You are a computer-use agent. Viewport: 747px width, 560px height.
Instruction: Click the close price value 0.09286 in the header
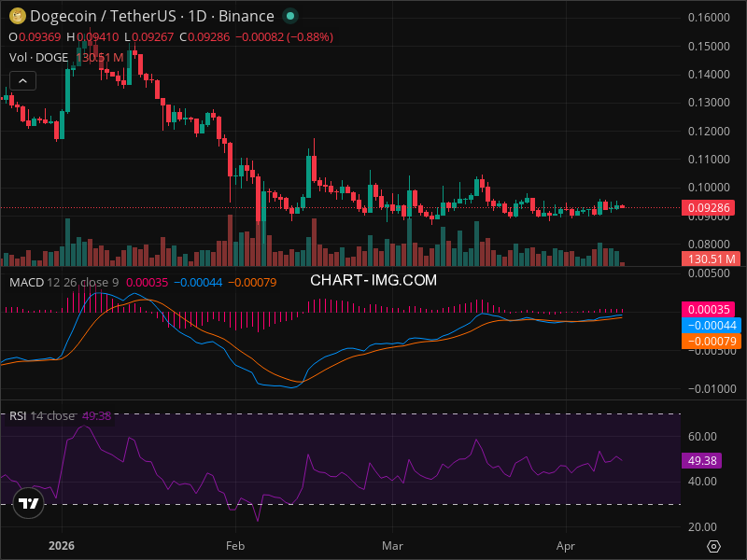tap(208, 37)
